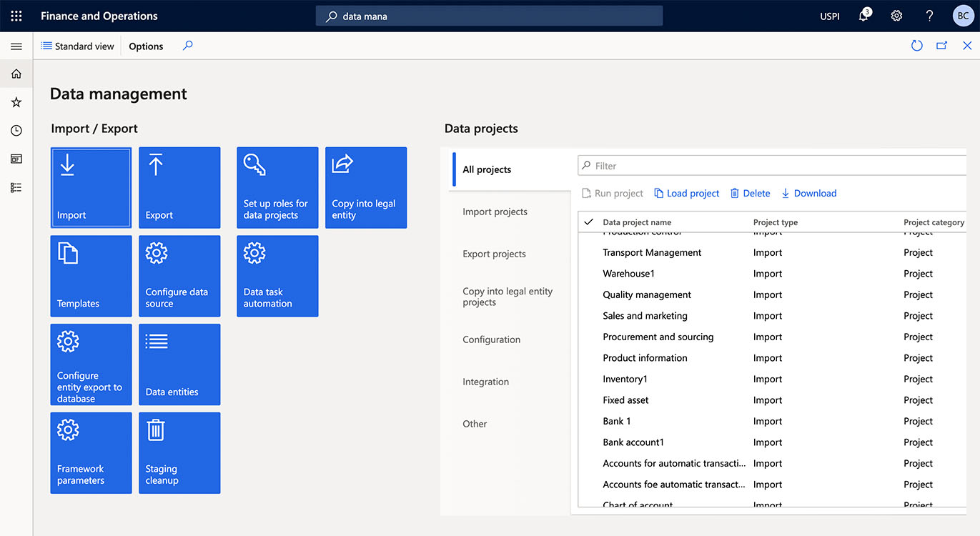Toggle select-all checkmark in grid header
This screenshot has height=536, width=980.
click(x=589, y=222)
